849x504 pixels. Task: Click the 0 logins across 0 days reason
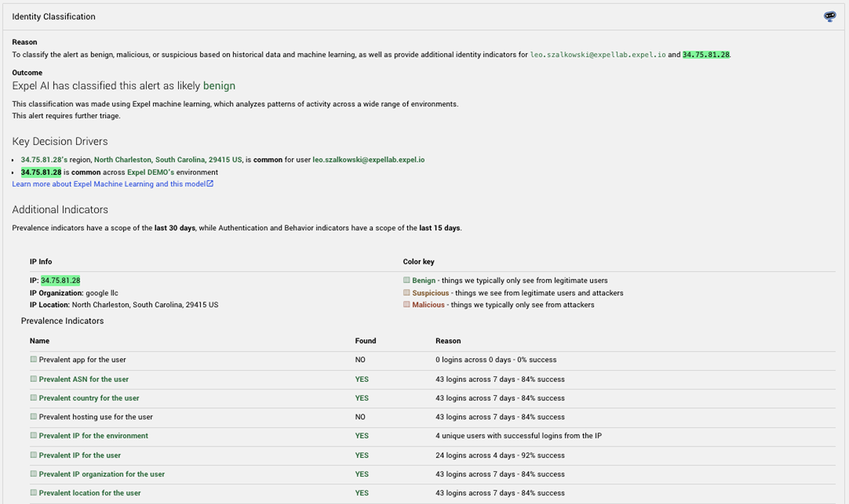(496, 360)
